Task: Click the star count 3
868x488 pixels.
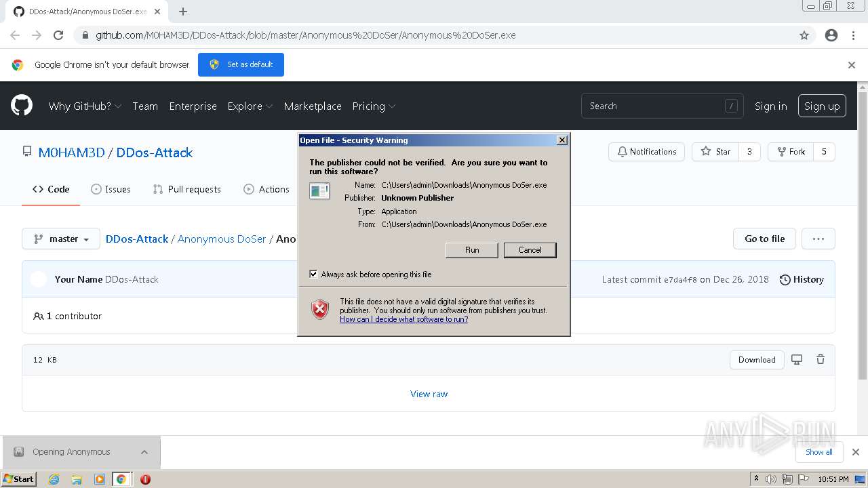Action: pos(749,152)
